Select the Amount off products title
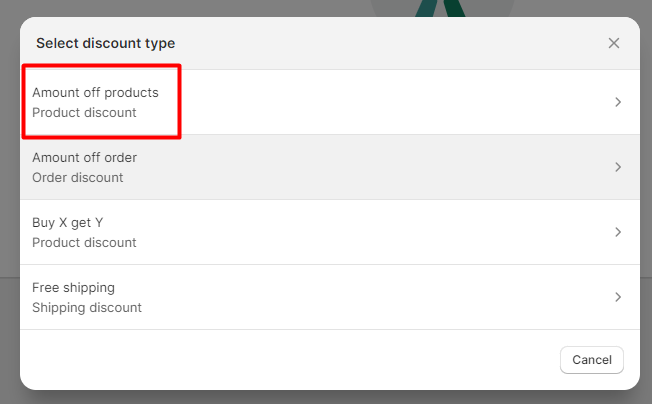Screen dimensions: 652x404 coord(95,92)
